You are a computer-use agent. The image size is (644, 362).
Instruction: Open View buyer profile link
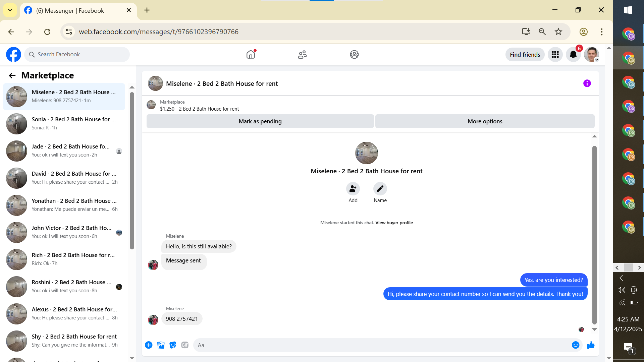click(394, 223)
